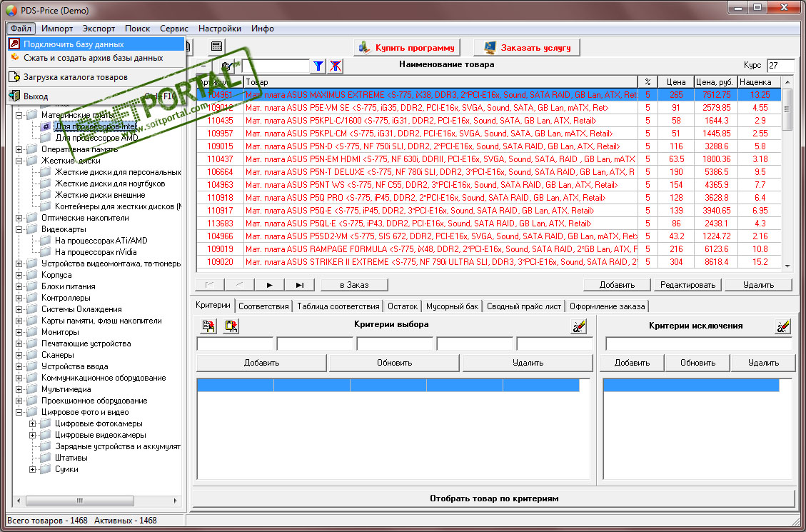
Task: Click the Наценка column header
Action: [x=759, y=82]
